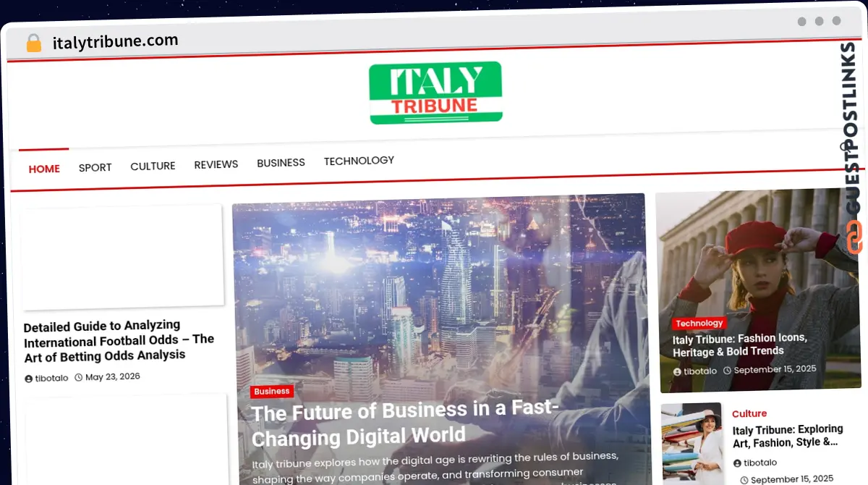Click tibotalo author under Fashion Icons article
The image size is (868, 485).
tap(700, 371)
